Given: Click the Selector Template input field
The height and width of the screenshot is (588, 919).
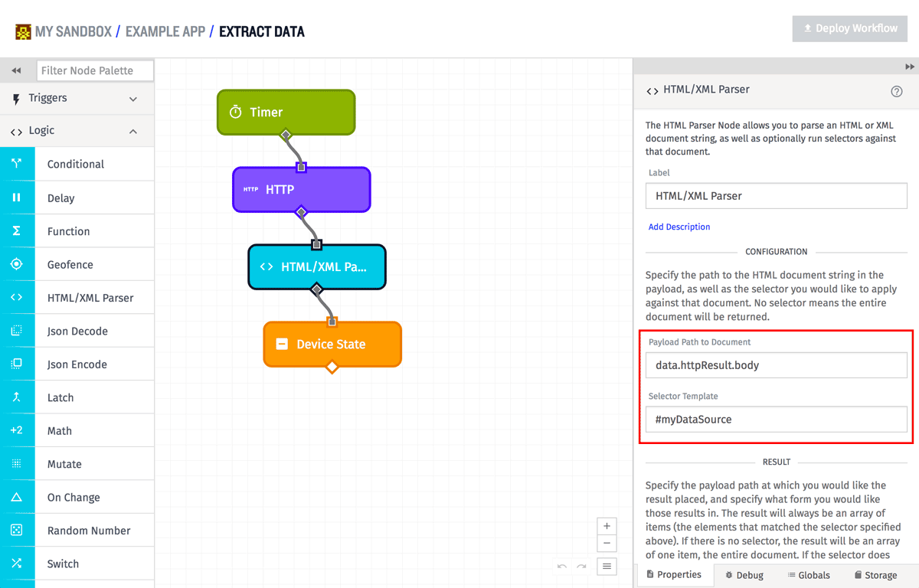Looking at the screenshot, I should click(x=777, y=420).
